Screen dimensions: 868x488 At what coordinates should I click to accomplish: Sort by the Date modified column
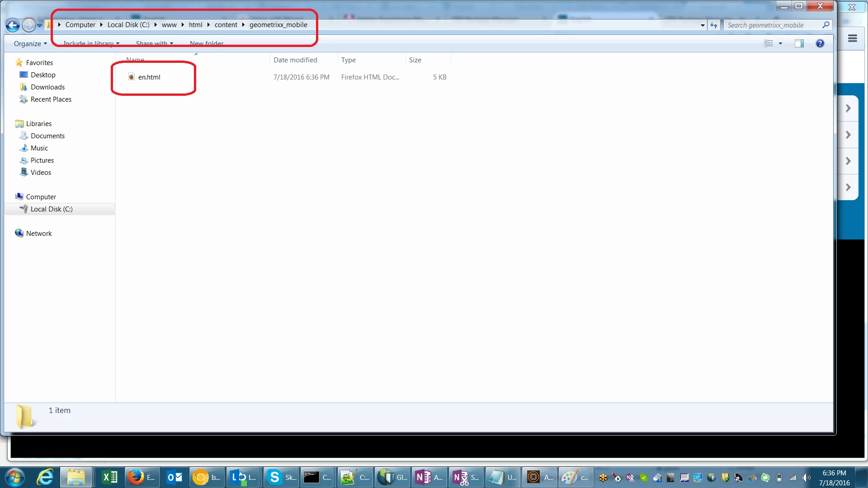pyautogui.click(x=295, y=60)
